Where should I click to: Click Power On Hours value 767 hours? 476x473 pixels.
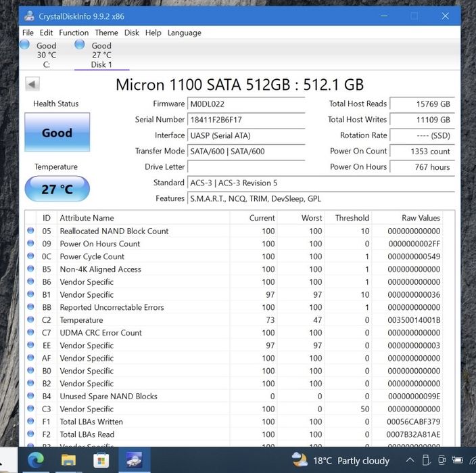tap(422, 166)
